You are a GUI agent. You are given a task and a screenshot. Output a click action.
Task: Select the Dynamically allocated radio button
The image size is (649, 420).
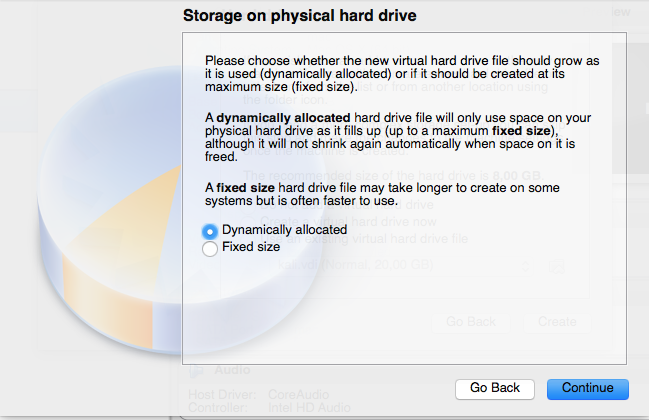(210, 232)
